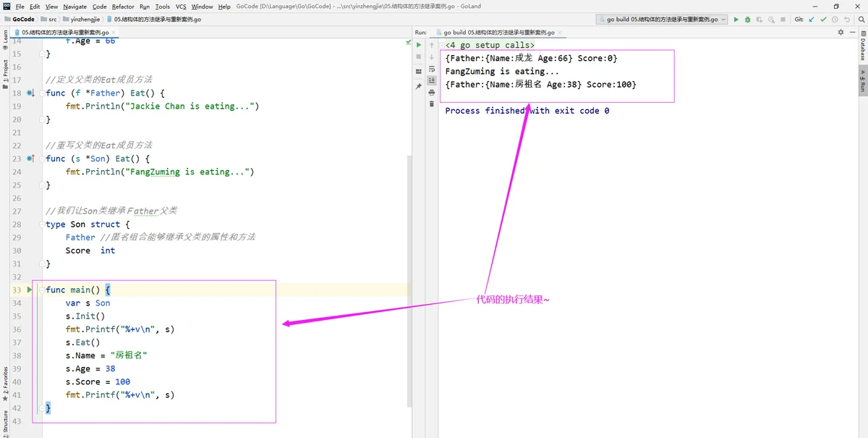The height and width of the screenshot is (438, 868).
Task: Clear console output with trash icon
Action: click(432, 104)
